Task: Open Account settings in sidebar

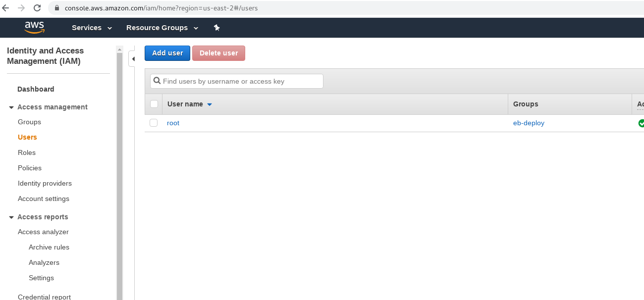Action: (x=44, y=199)
